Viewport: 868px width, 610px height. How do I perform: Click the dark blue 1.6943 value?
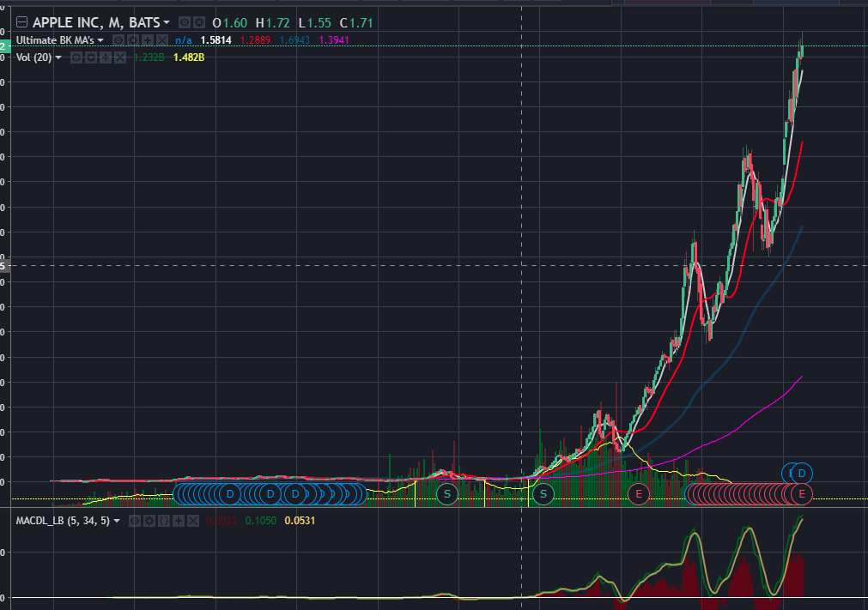[x=295, y=40]
